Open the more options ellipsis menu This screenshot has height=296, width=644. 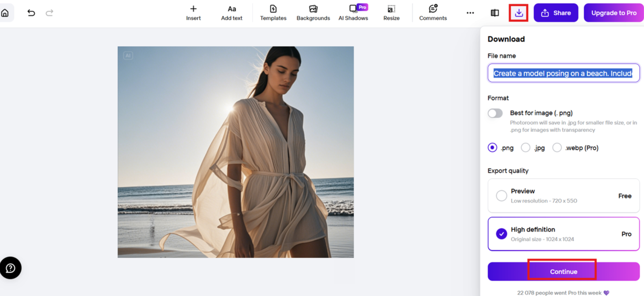[470, 13]
